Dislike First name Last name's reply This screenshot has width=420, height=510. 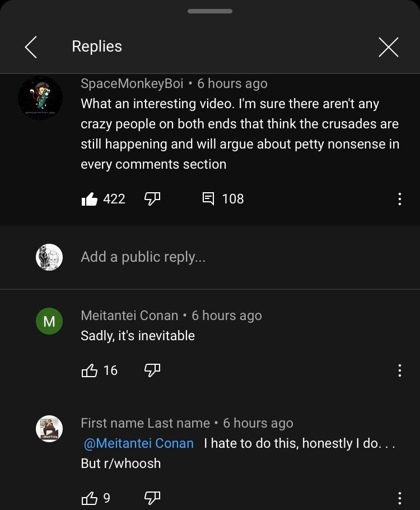(152, 498)
